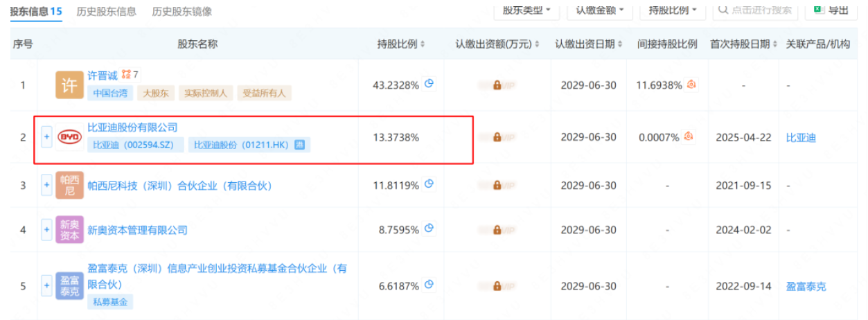Click the 许 avatar icon
The image size is (868, 320).
69,85
